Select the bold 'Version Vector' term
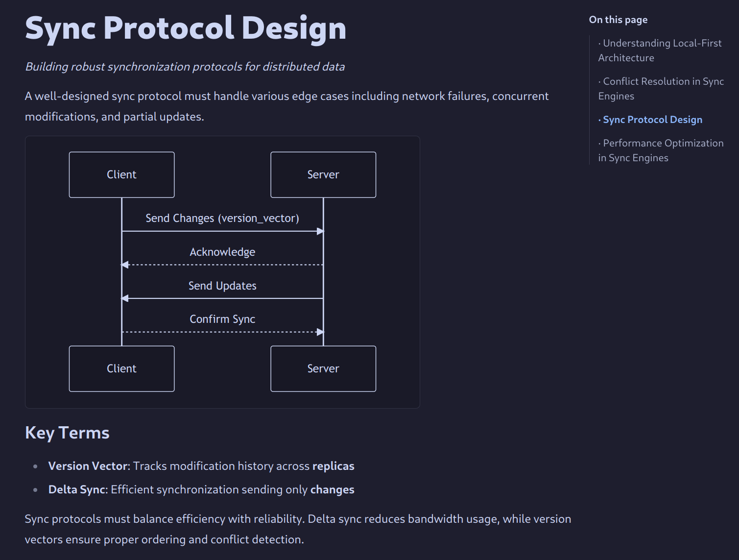 click(87, 466)
